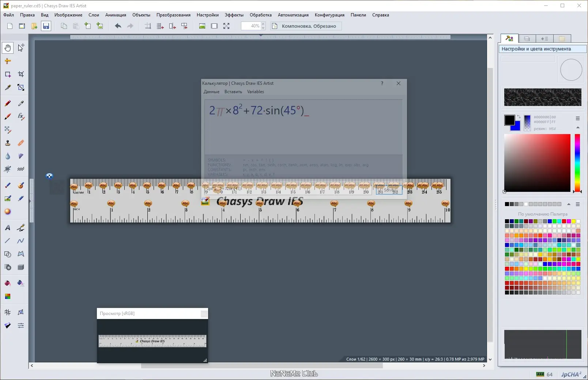
Task: Select the overlapping shapes tool
Action: (x=8, y=254)
